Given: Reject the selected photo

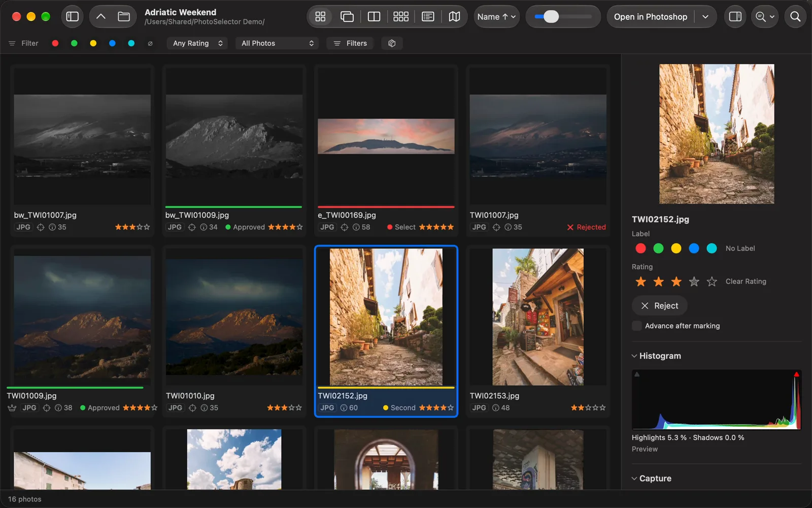Looking at the screenshot, I should (659, 306).
